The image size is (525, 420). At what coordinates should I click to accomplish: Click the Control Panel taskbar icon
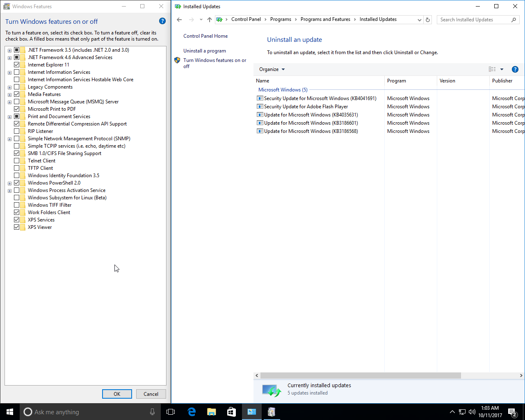(251, 412)
